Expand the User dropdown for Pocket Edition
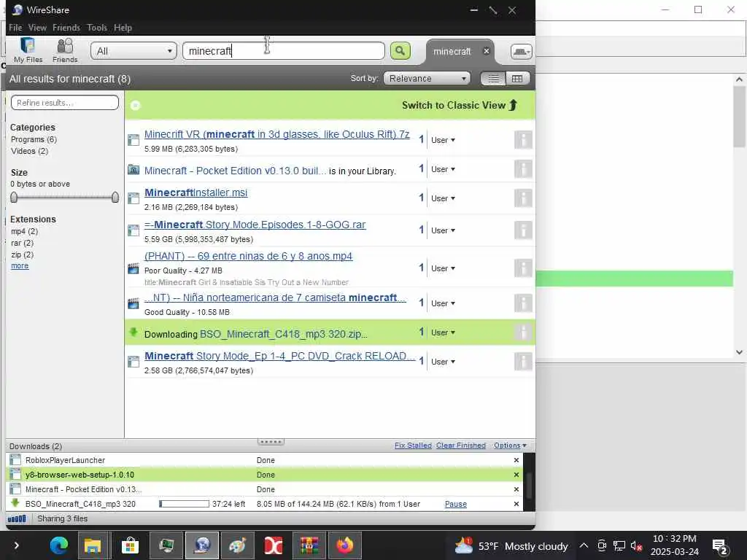The image size is (747, 560). (x=443, y=169)
